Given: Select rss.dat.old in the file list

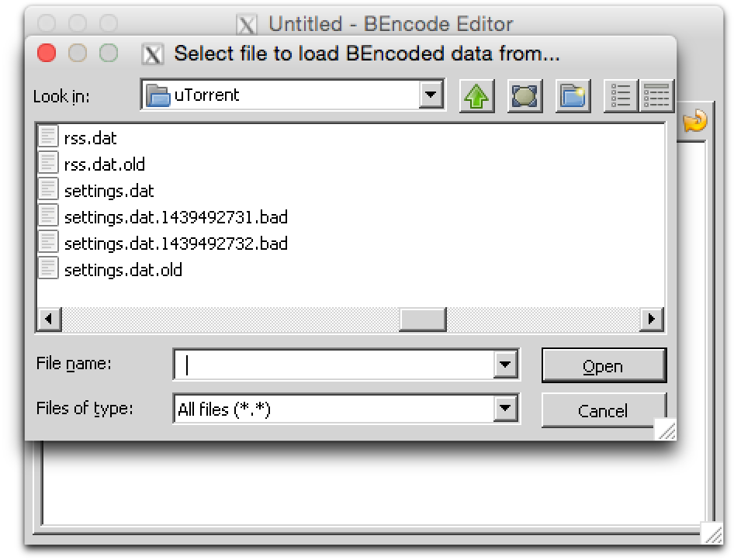Looking at the screenshot, I should 104,164.
